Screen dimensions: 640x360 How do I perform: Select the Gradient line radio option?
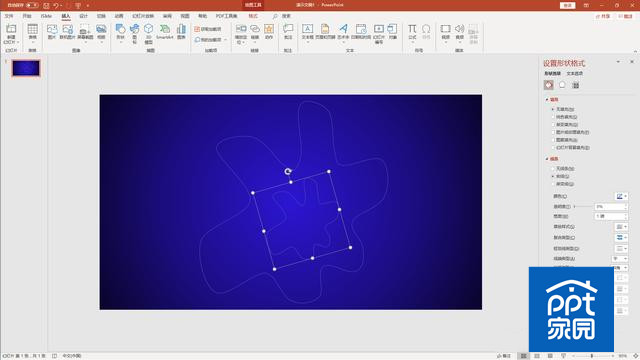point(563,184)
